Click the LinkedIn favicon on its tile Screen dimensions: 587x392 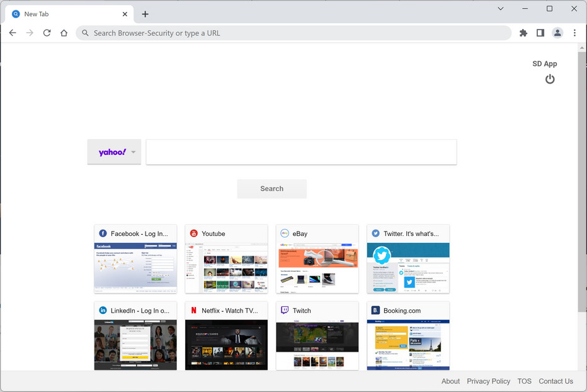point(103,310)
